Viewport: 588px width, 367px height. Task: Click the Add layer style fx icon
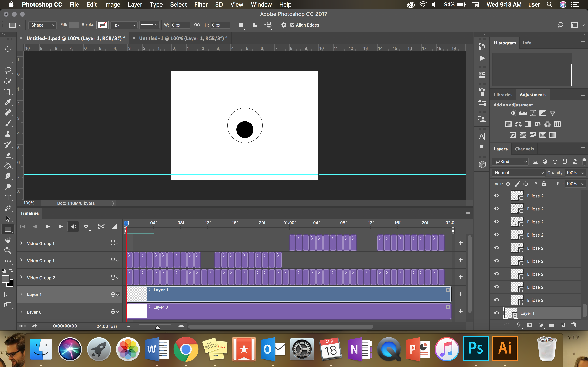point(519,325)
